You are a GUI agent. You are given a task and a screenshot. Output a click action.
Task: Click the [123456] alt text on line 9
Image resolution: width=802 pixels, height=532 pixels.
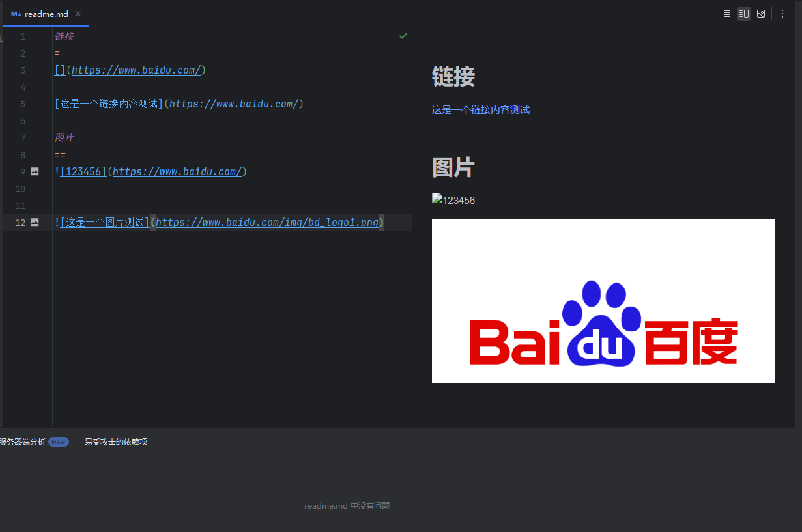[x=83, y=172]
